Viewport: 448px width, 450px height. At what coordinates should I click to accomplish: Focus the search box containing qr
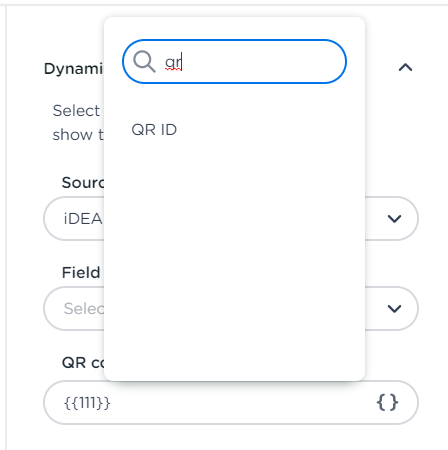[234, 62]
